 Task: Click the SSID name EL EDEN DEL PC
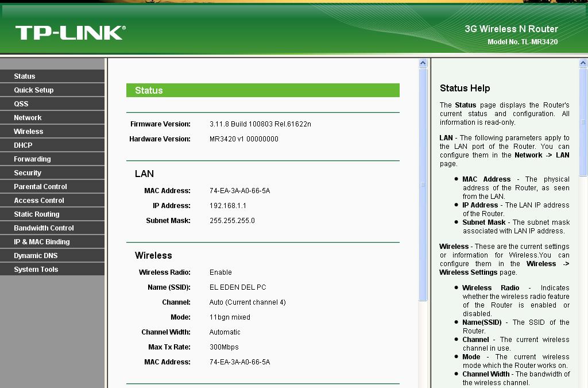(x=238, y=287)
